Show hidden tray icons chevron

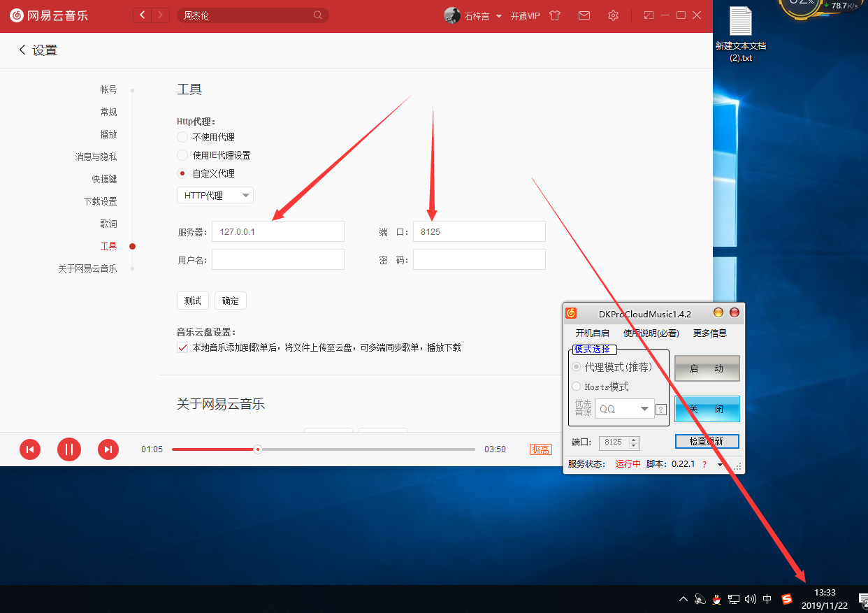coord(683,599)
